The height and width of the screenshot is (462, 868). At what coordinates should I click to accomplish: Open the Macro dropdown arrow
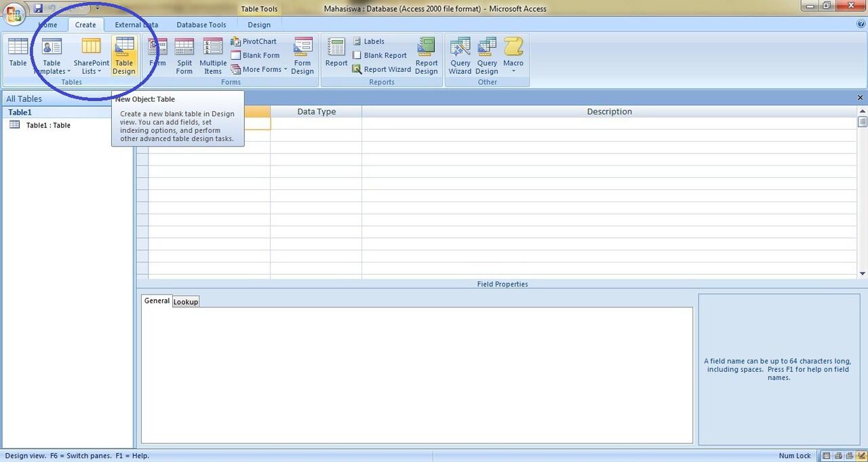(x=513, y=71)
